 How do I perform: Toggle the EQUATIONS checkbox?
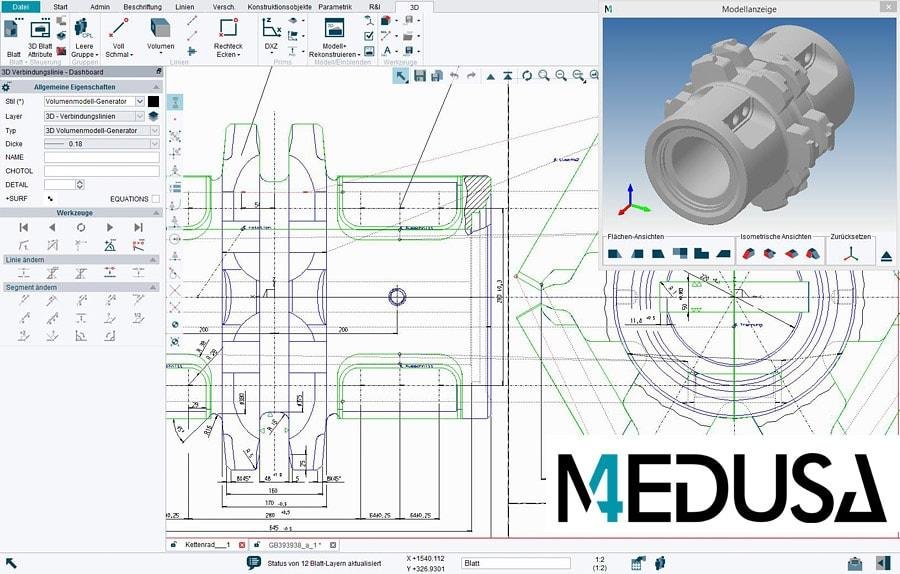pyautogui.click(x=155, y=199)
